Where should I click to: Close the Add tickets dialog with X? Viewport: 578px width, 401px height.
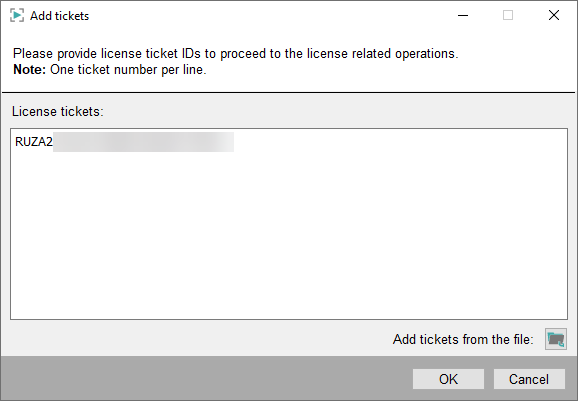click(x=554, y=15)
